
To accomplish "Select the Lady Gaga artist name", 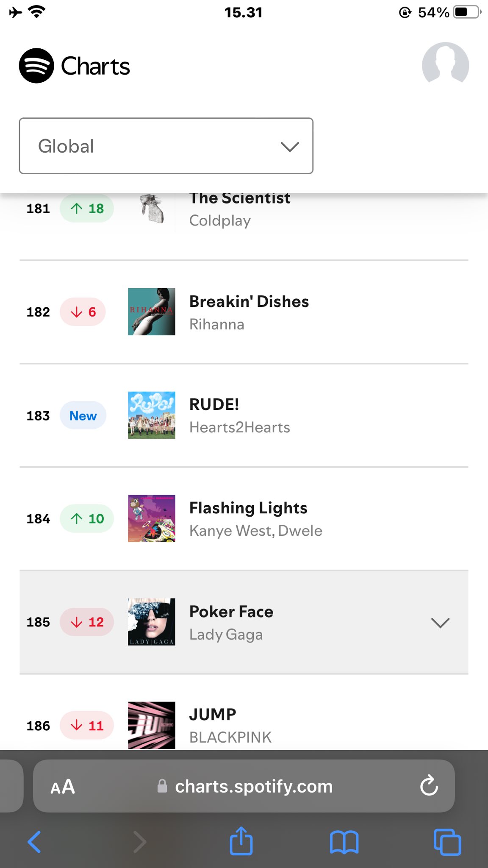I will (x=226, y=634).
